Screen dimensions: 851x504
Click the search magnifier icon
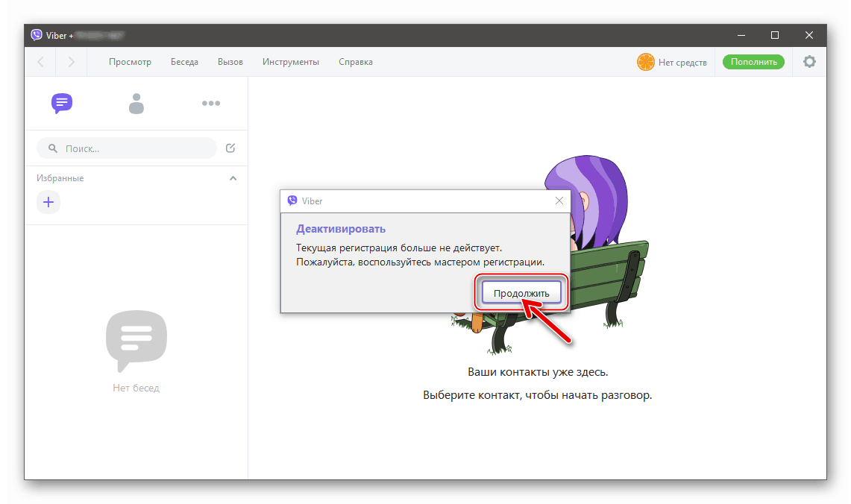[51, 148]
